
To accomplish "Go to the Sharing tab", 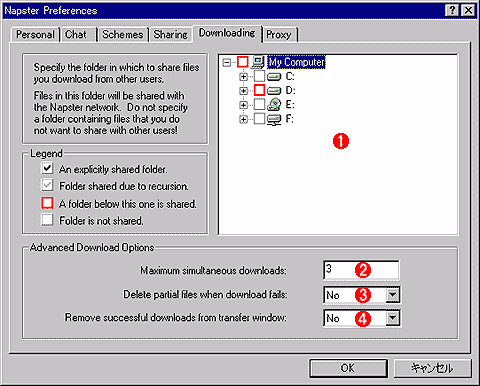I will click(x=171, y=35).
